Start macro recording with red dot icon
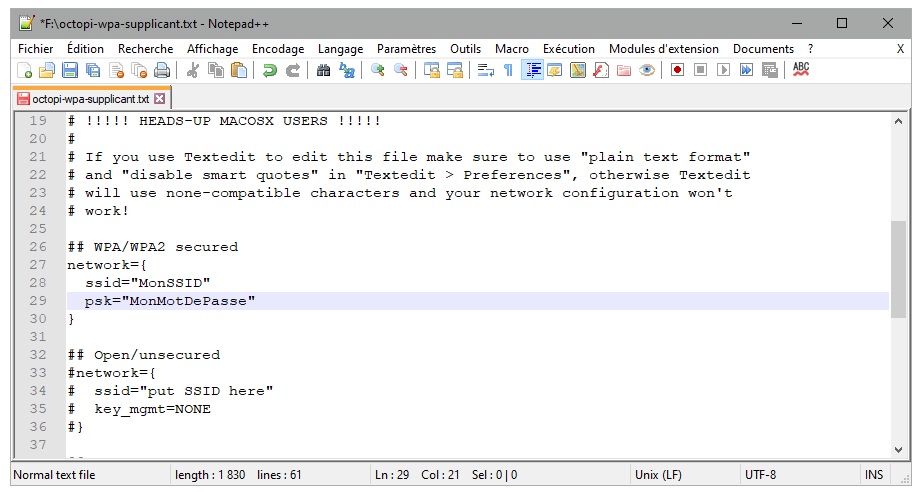The image size is (919, 492). [677, 70]
